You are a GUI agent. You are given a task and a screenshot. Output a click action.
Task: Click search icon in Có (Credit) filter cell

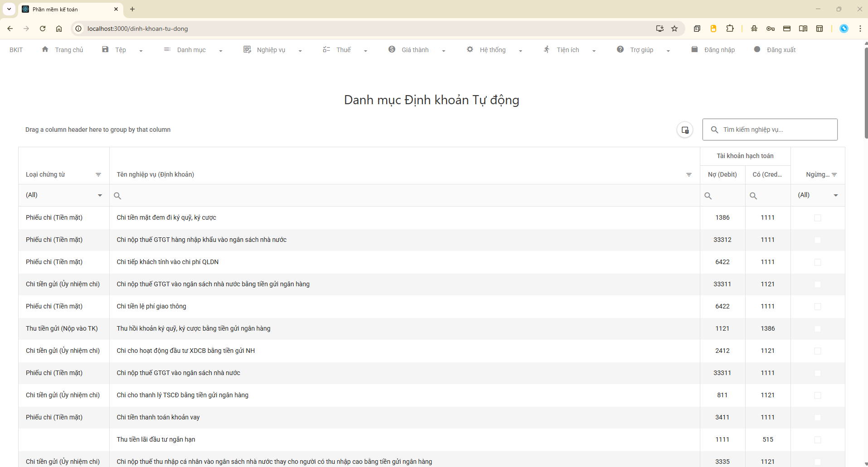click(753, 196)
